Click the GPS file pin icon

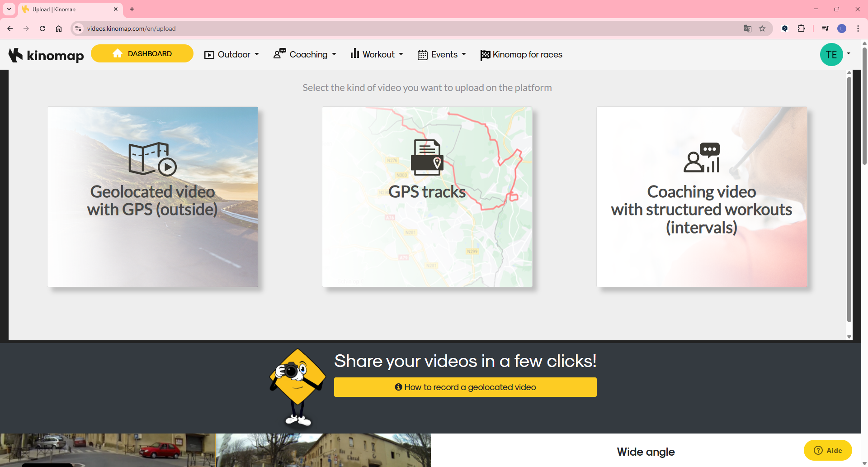[427, 157]
